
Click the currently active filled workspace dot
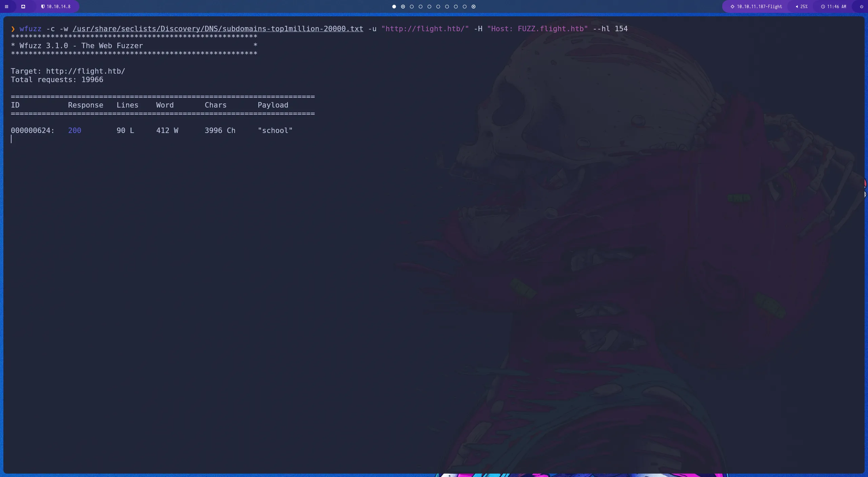394,6
